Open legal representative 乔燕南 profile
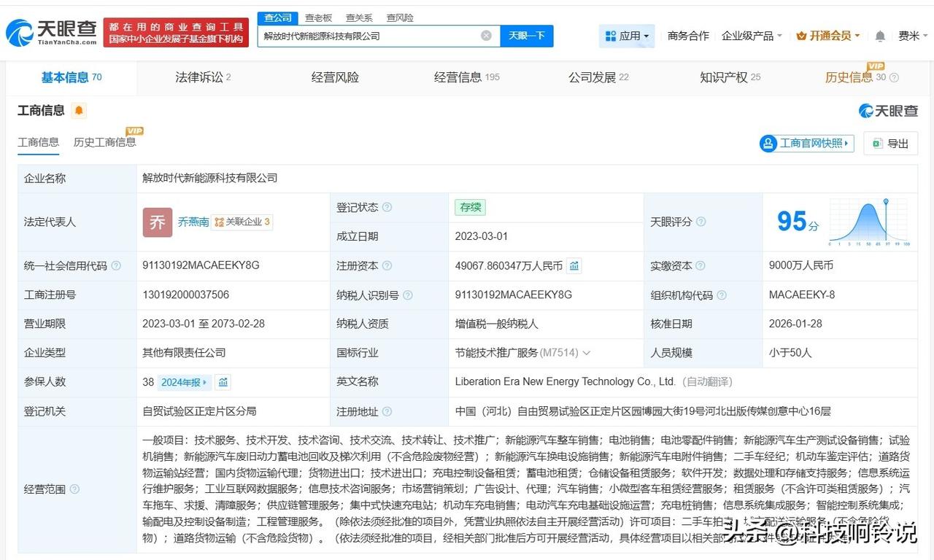The image size is (934, 560). [x=193, y=222]
